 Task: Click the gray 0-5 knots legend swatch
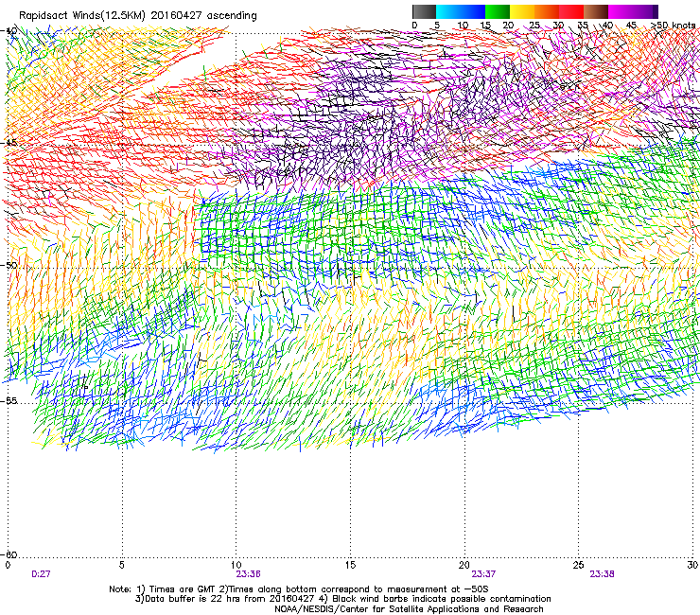pyautogui.click(x=424, y=11)
